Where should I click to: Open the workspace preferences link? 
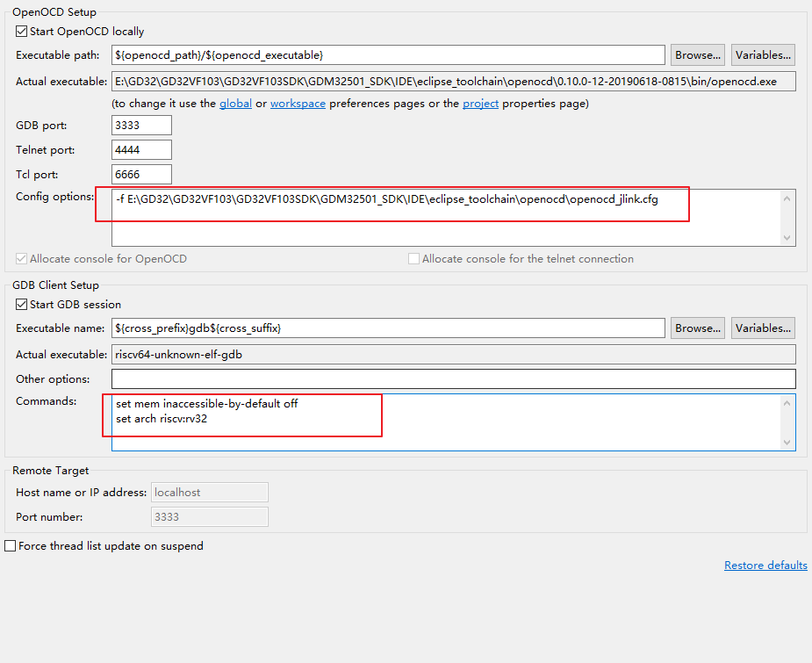(x=298, y=104)
